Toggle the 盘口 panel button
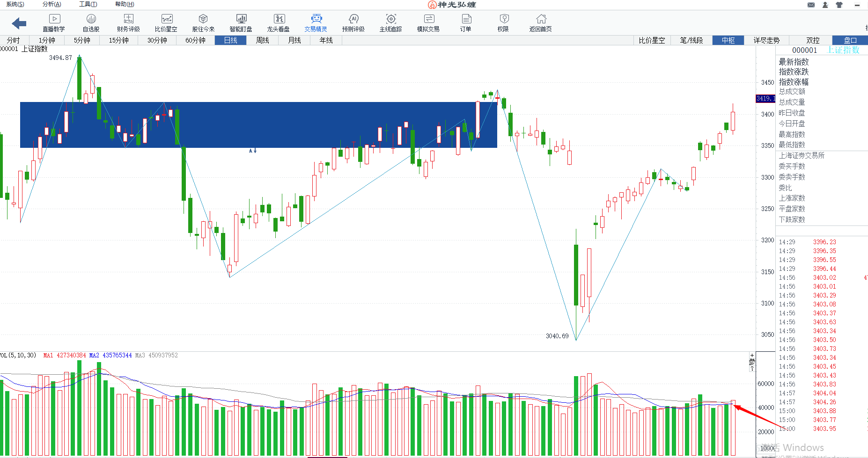The width and height of the screenshot is (868, 458). coord(850,40)
